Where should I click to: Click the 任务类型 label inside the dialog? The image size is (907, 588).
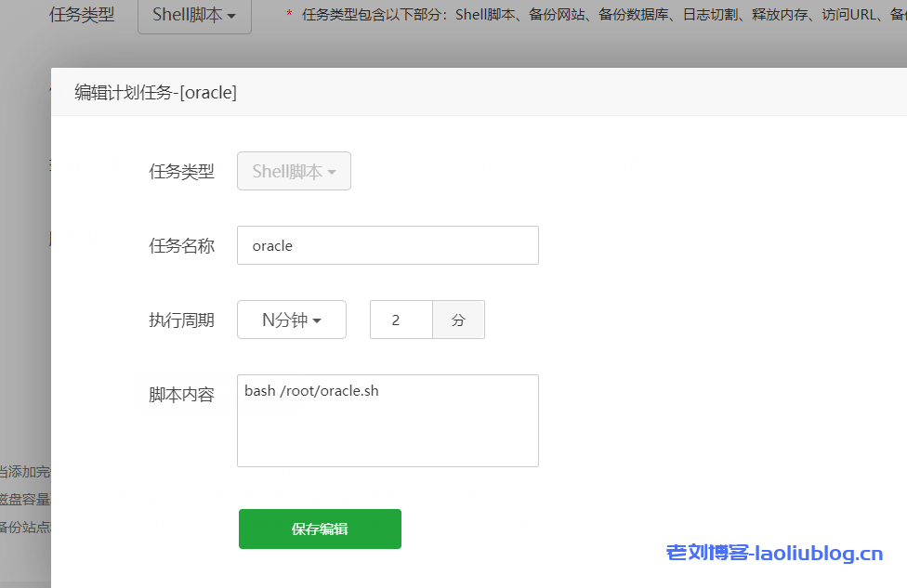point(181,171)
